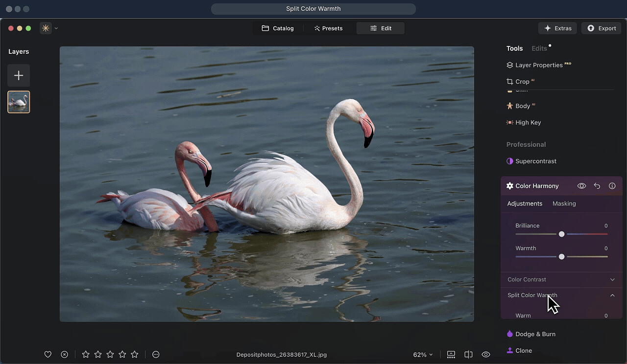The height and width of the screenshot is (364, 627).
Task: Click the Export button
Action: point(601,28)
